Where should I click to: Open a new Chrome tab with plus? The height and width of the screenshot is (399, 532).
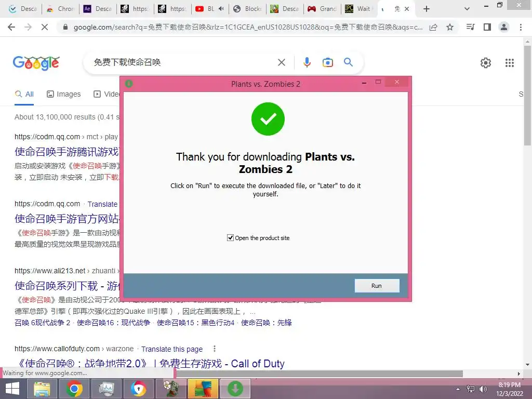click(427, 9)
